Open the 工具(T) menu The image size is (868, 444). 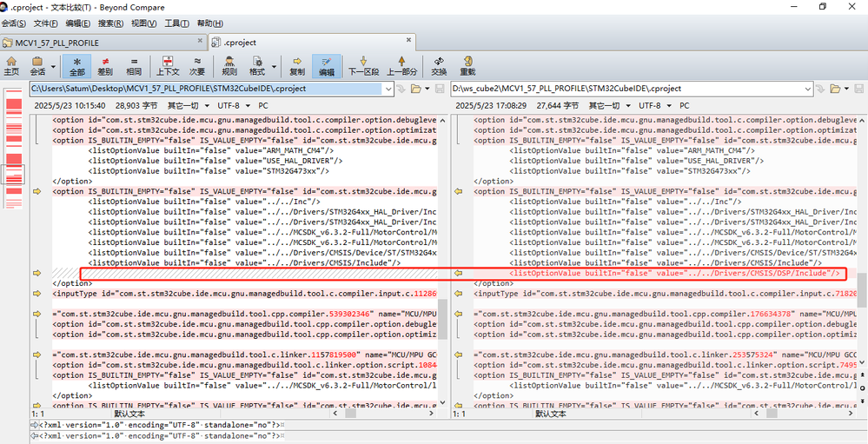click(177, 23)
